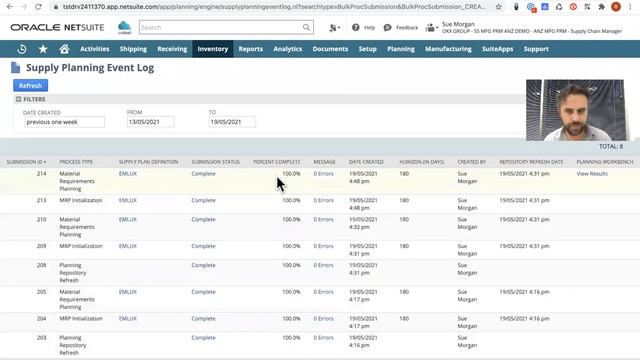This screenshot has height=360, width=640.
Task: Open the EMLUX plan link in row 209
Action: coord(128,246)
